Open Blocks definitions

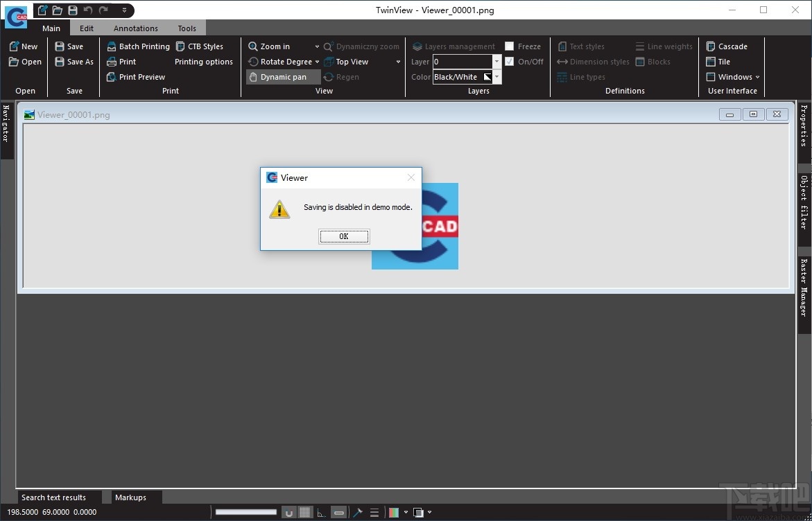[x=653, y=62]
